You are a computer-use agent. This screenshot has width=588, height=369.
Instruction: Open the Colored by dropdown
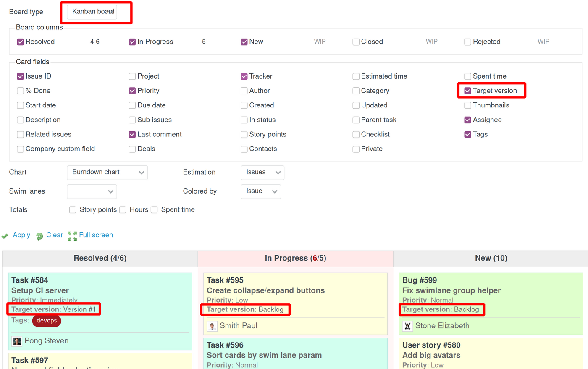[260, 191]
